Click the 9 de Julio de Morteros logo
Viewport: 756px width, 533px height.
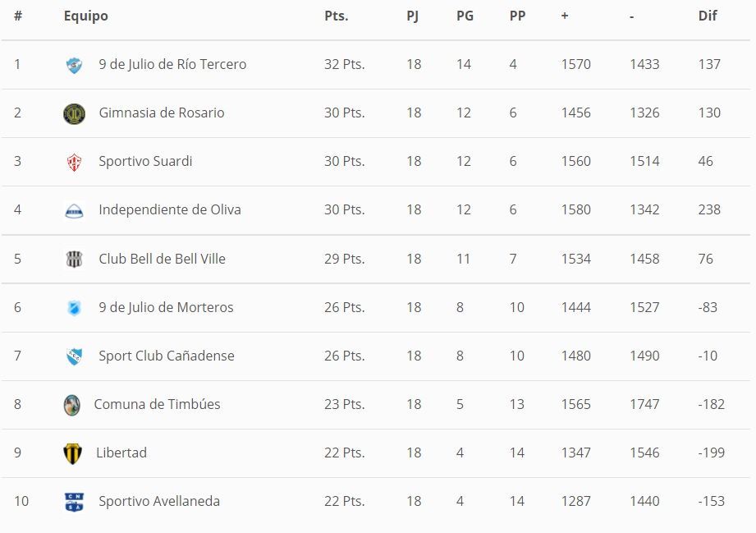coord(74,308)
